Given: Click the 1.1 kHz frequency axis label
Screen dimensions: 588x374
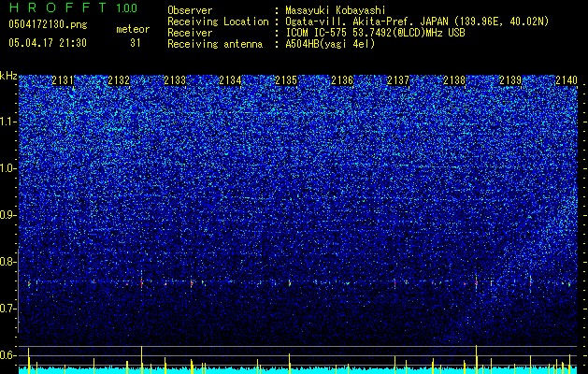Looking at the screenshot, I should point(7,122).
